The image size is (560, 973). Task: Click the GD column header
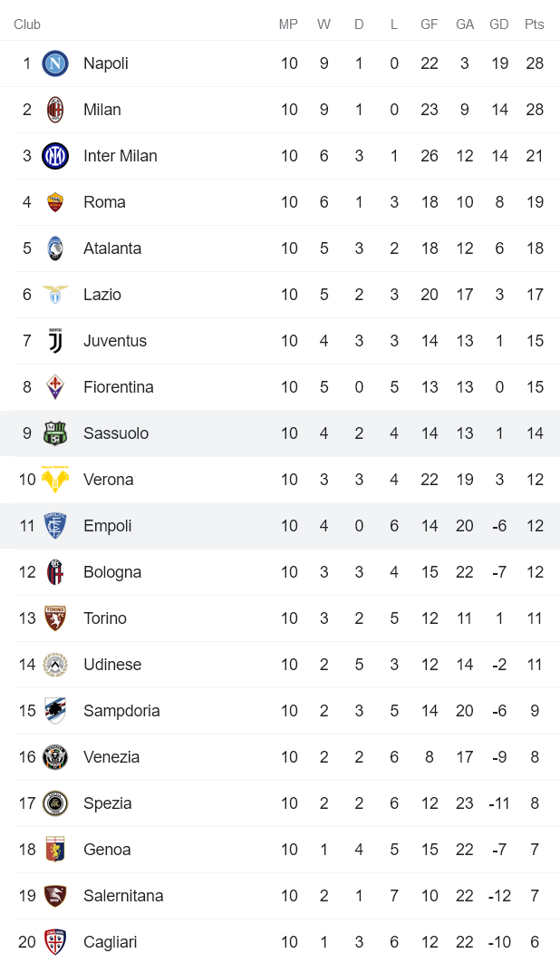click(x=499, y=24)
